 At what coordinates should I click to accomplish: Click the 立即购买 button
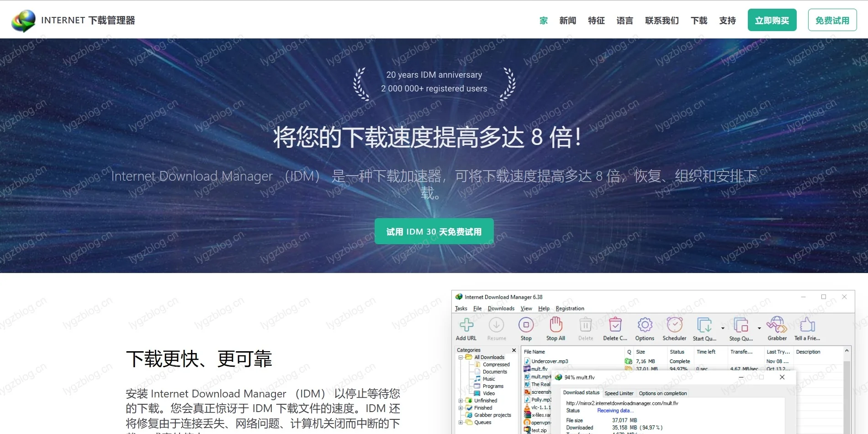pyautogui.click(x=772, y=20)
